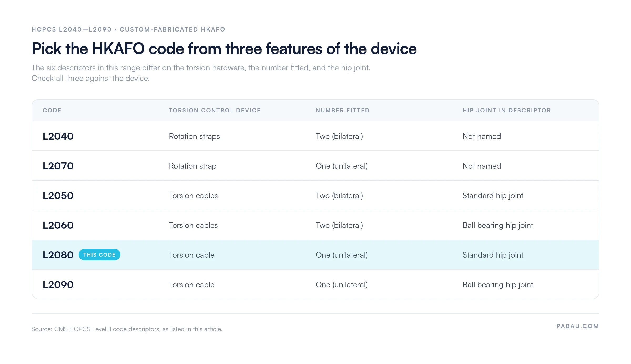
Task: Click the L2090 code label
Action: click(58, 285)
